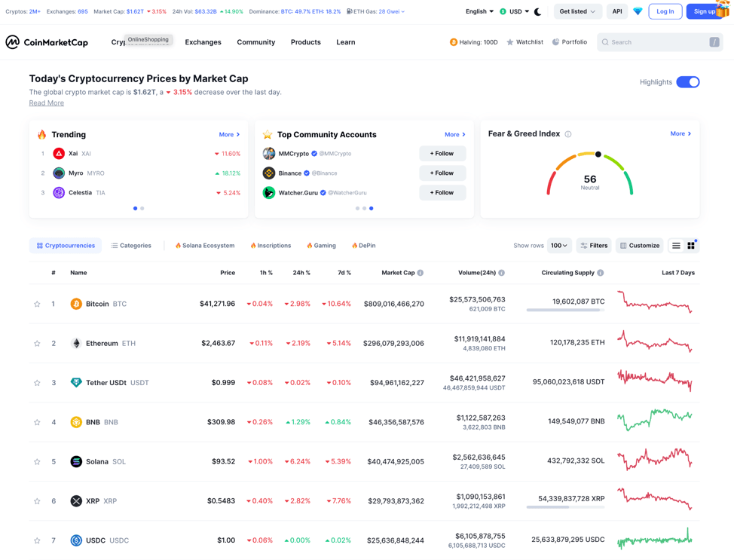Screen dimensions: 734x560
Task: Expand the Show rows 100 dropdown
Action: point(558,246)
